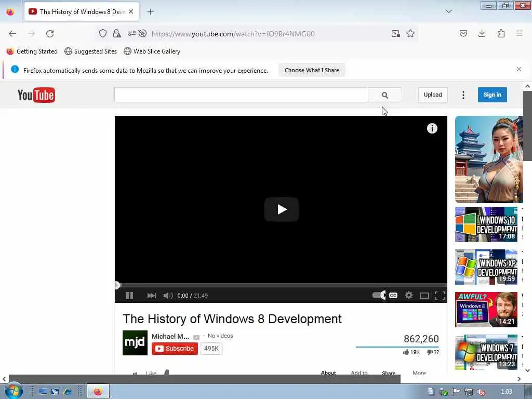This screenshot has width=532, height=399.
Task: Open the Awful? Windows 8 video thumbnail
Action: [x=486, y=310]
